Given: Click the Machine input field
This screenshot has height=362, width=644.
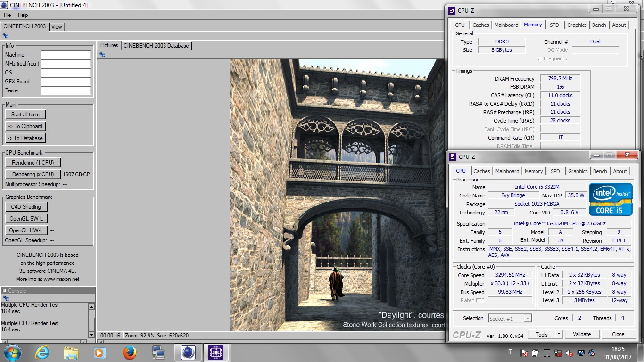Looking at the screenshot, I should 66,55.
